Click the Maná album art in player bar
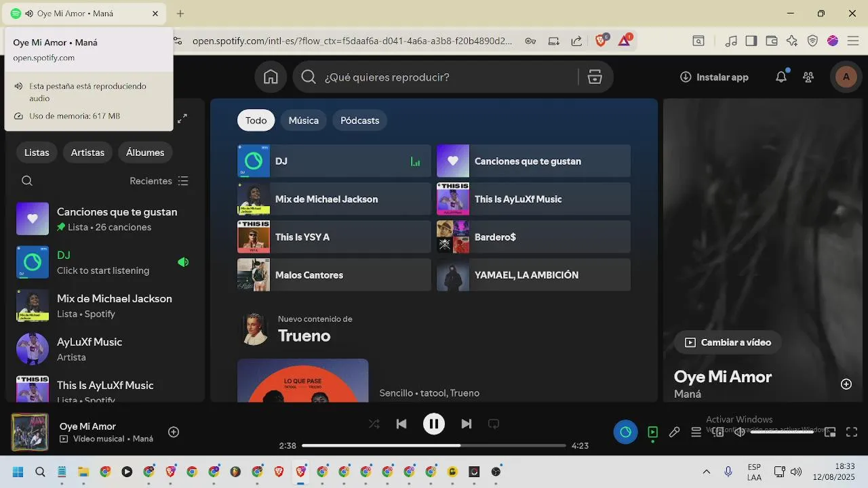The image size is (868, 488). (30, 432)
